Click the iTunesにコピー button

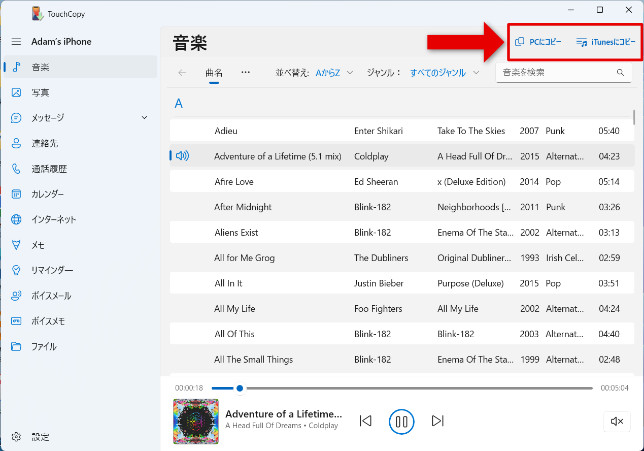click(605, 42)
